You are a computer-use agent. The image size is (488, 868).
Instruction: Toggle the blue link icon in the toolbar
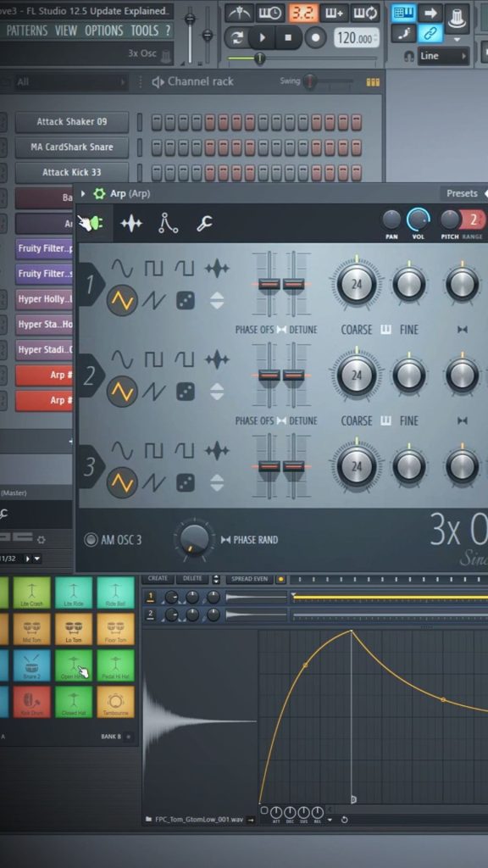430,33
